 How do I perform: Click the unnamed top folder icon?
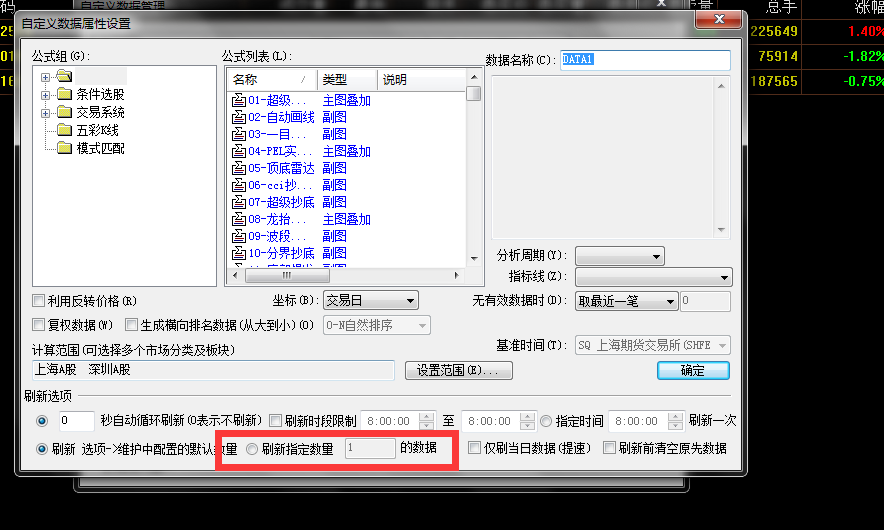tap(65, 76)
